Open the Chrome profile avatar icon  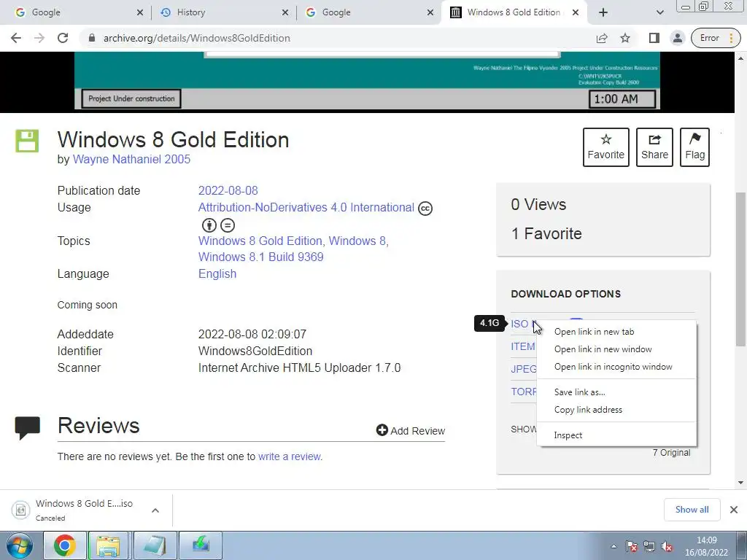pyautogui.click(x=677, y=38)
